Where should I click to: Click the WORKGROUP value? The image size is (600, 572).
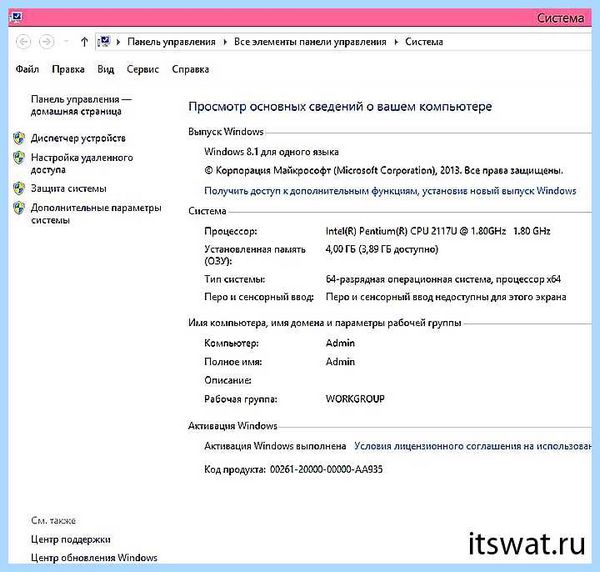point(355,399)
